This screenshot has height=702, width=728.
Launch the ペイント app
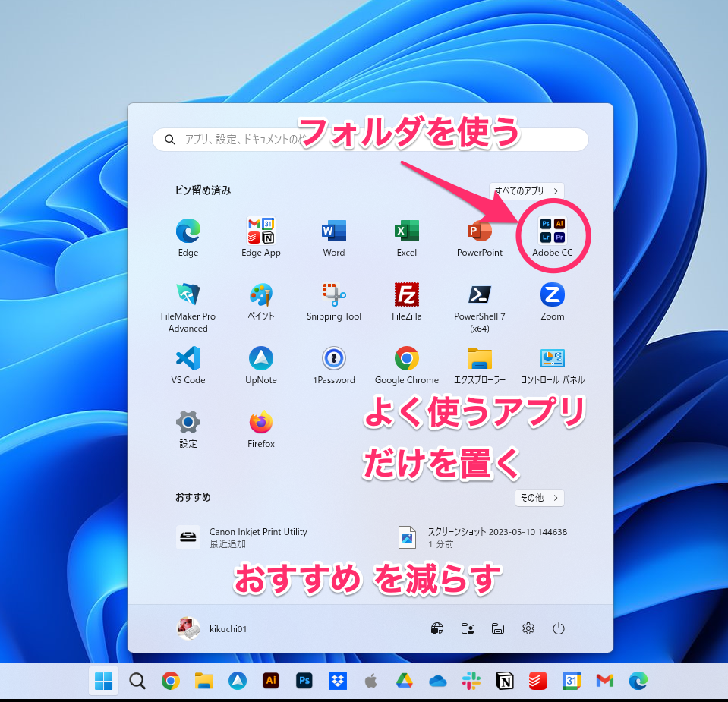click(x=261, y=301)
